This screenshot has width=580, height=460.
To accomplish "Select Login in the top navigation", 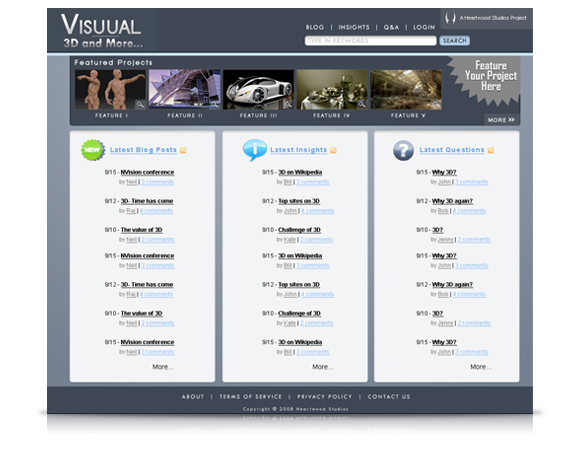I will click(424, 27).
